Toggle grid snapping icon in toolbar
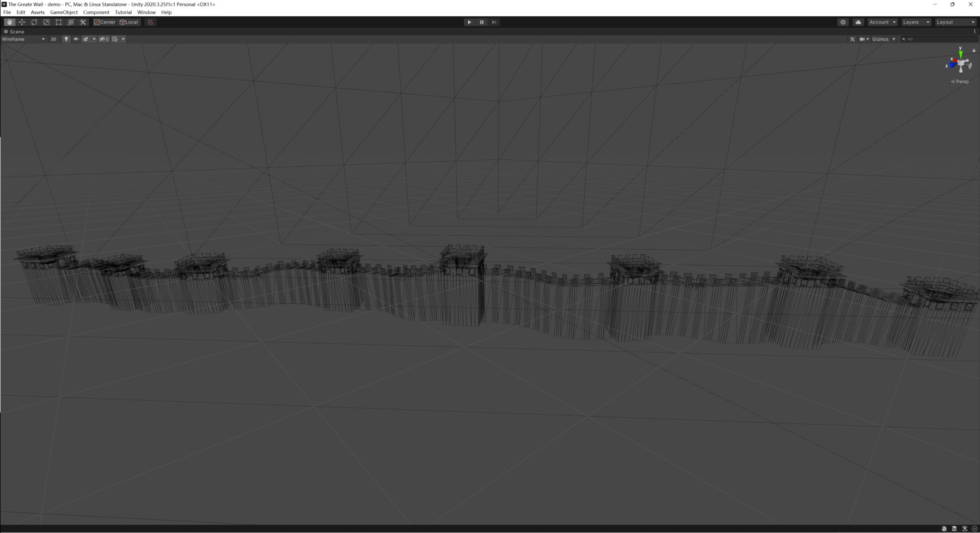Screen dimensions: 980x533 click(x=150, y=22)
